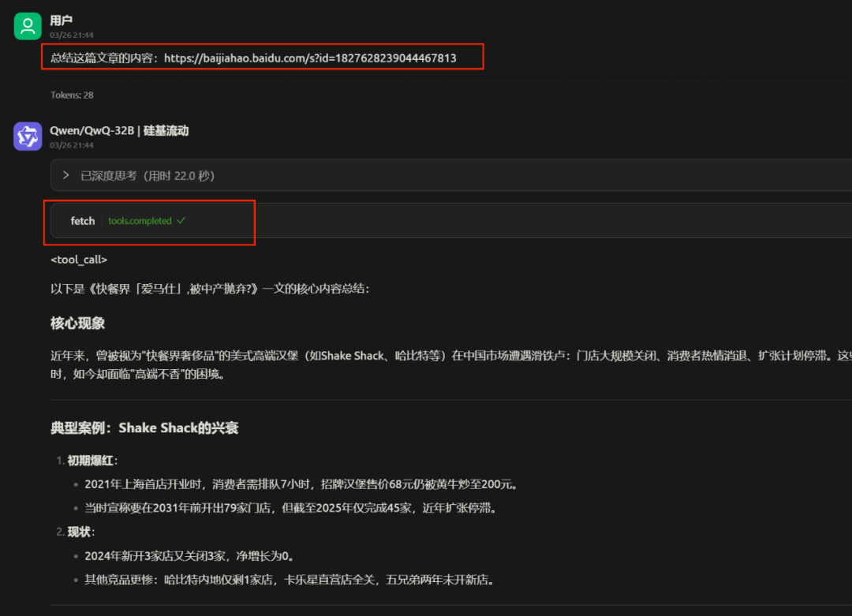Select the 用户 sender name label
The width and height of the screenshot is (852, 616).
point(61,21)
